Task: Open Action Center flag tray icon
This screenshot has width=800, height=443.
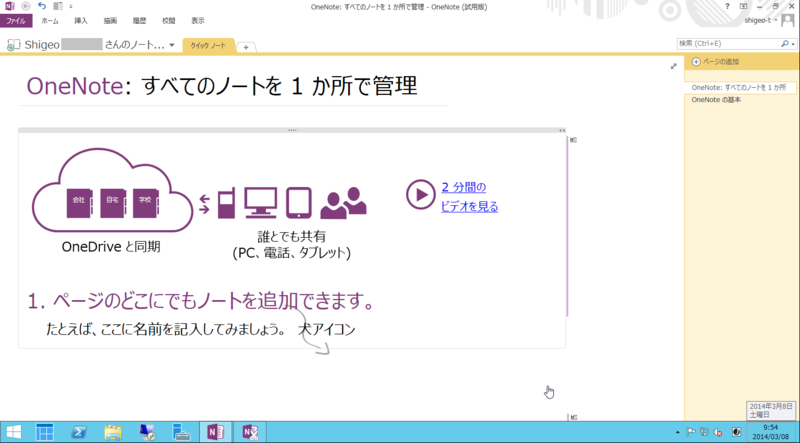Action: [x=691, y=432]
